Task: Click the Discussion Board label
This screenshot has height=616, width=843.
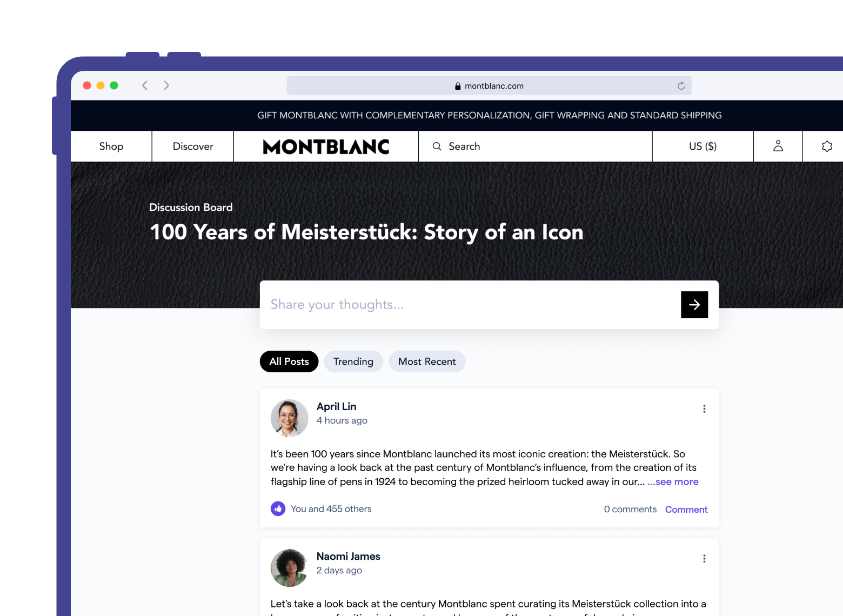Action: coord(191,207)
